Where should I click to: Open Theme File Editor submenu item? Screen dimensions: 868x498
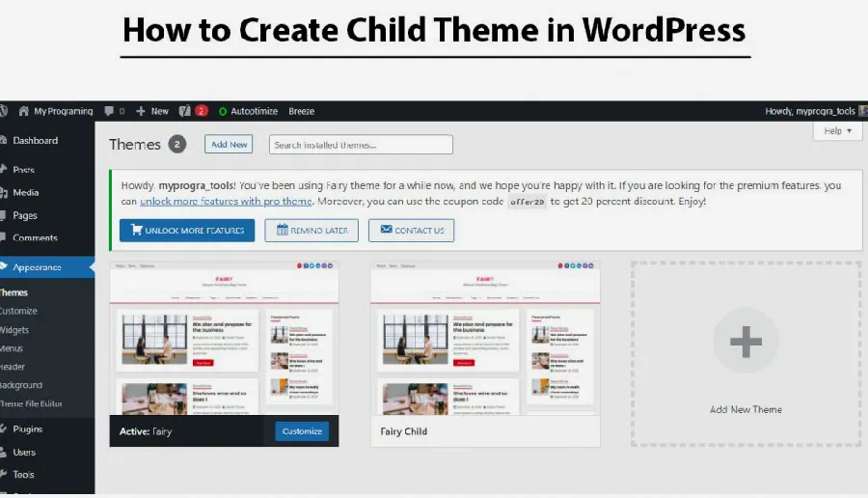pyautogui.click(x=31, y=403)
